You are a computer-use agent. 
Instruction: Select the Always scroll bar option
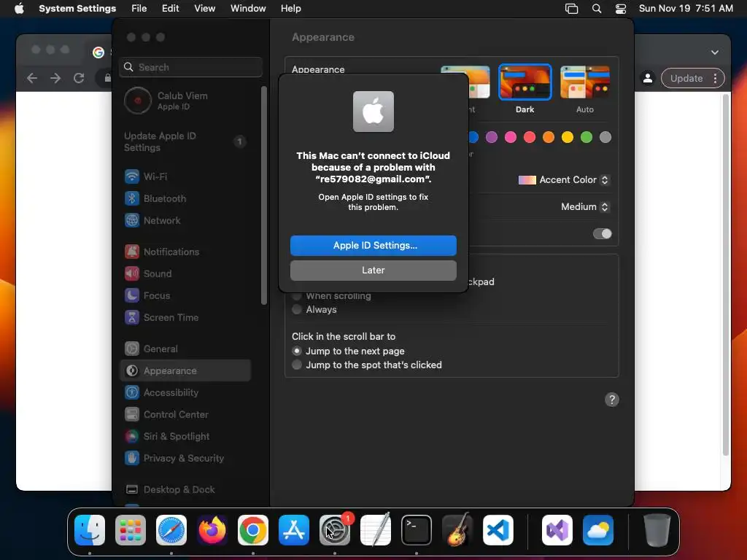297,309
